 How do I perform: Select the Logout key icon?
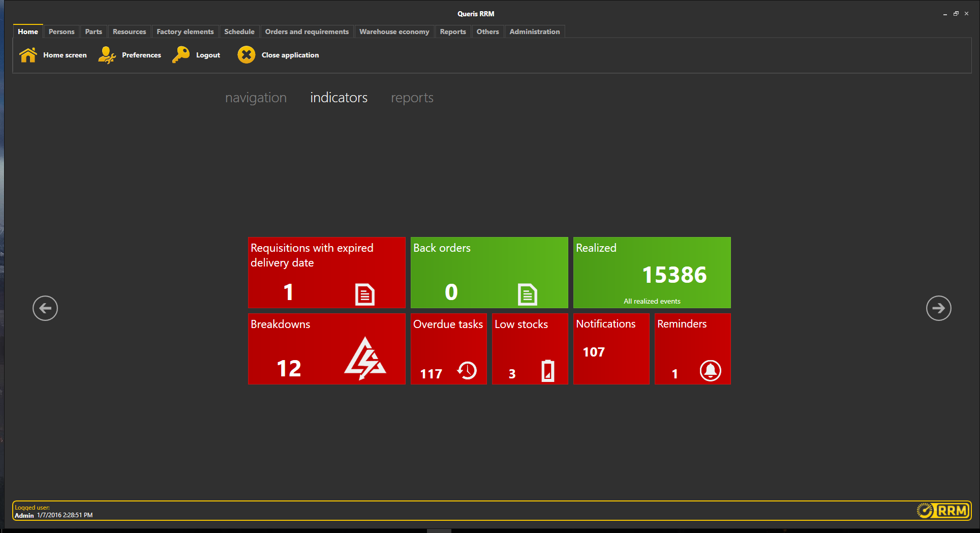pyautogui.click(x=181, y=54)
